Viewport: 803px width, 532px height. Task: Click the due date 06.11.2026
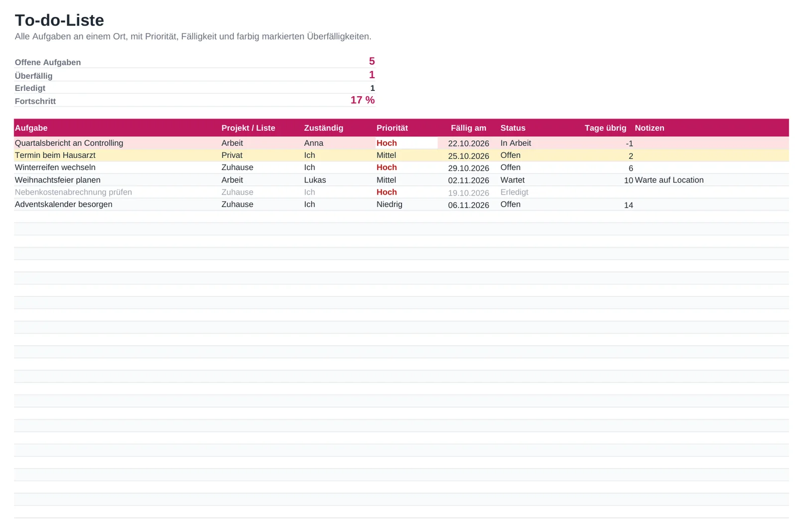pyautogui.click(x=468, y=205)
